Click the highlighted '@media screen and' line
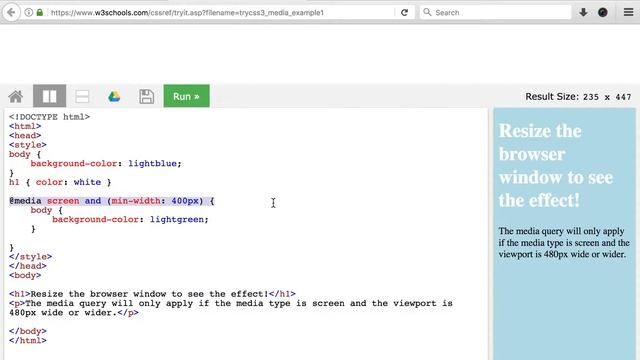 click(x=111, y=201)
